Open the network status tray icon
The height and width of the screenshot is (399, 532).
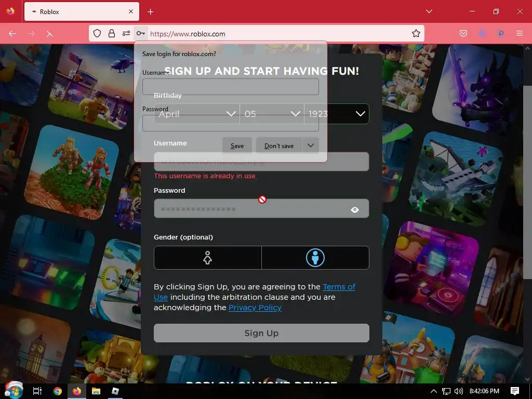tap(446, 391)
